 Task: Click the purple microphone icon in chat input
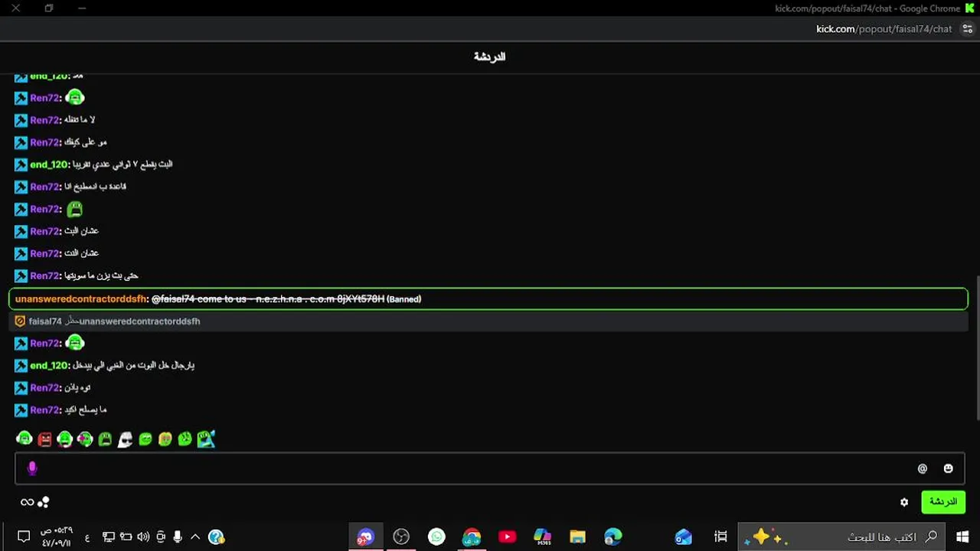click(x=32, y=468)
